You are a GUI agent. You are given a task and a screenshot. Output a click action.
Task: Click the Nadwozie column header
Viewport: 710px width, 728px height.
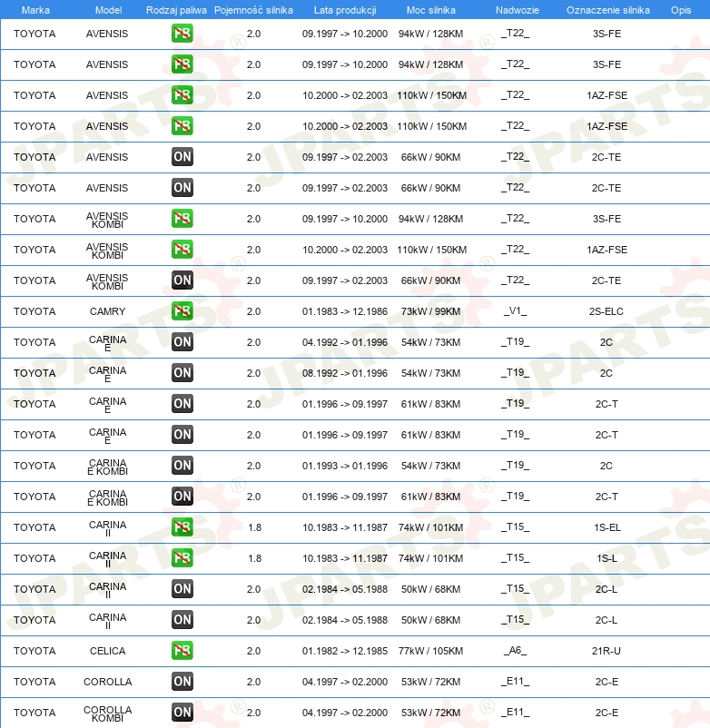click(518, 10)
